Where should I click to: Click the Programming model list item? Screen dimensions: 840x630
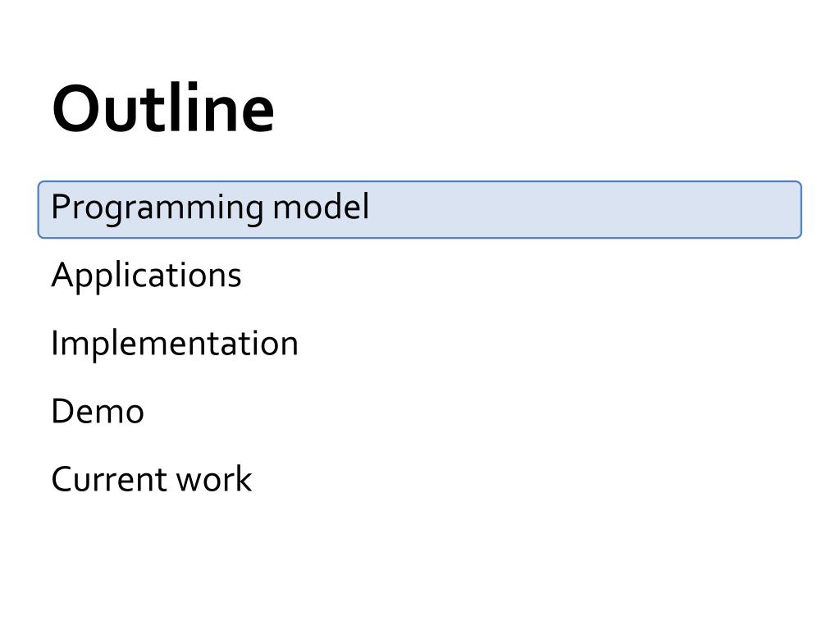coord(419,209)
